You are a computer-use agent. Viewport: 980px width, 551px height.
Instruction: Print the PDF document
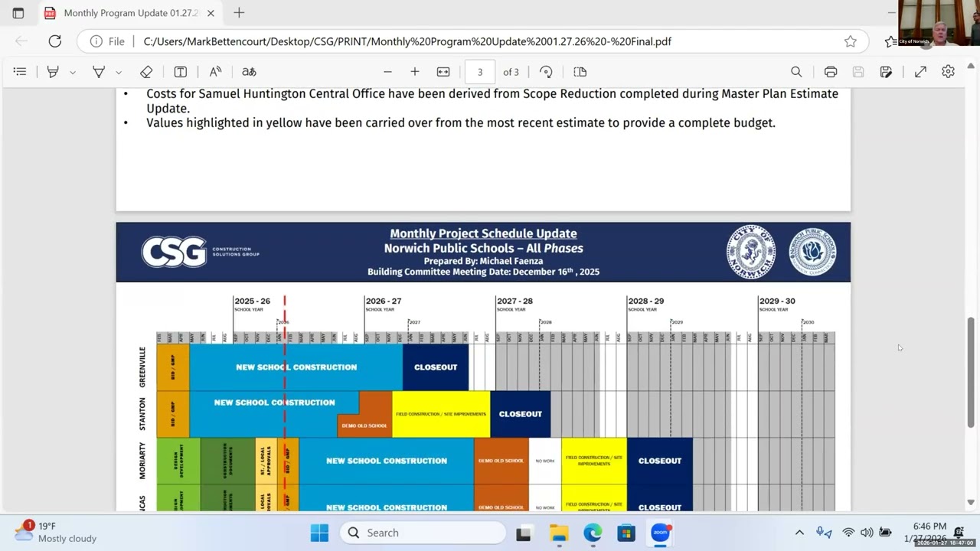click(831, 72)
